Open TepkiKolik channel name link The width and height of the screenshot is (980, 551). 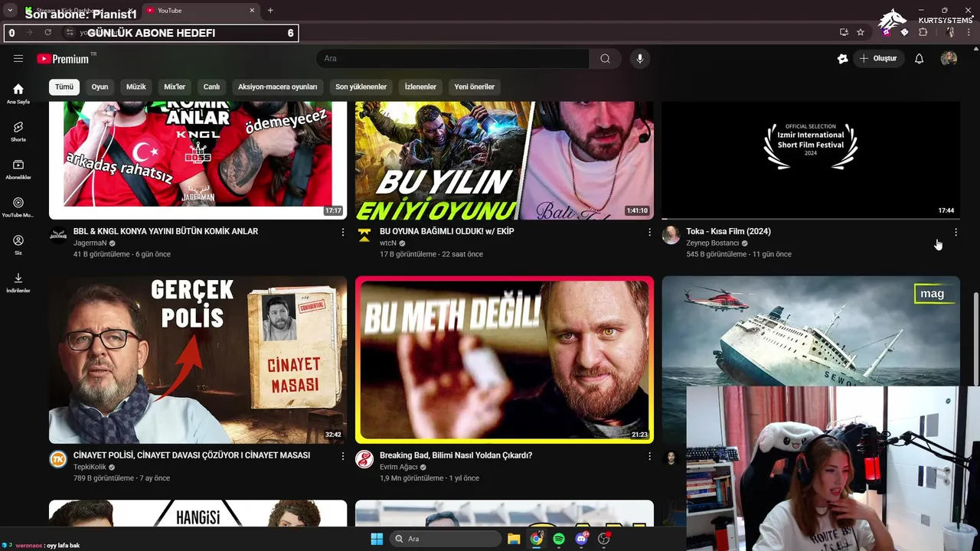(90, 467)
